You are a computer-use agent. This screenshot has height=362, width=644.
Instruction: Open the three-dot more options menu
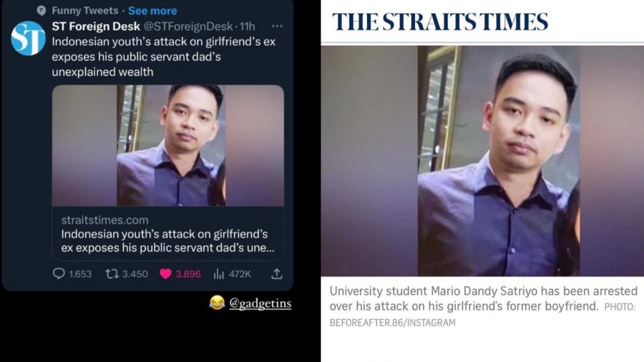[x=278, y=27]
